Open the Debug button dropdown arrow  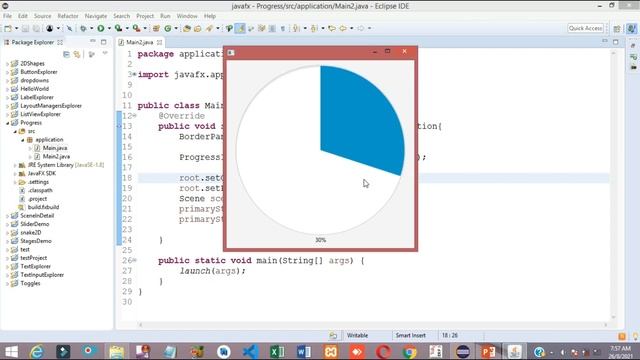(x=91, y=29)
